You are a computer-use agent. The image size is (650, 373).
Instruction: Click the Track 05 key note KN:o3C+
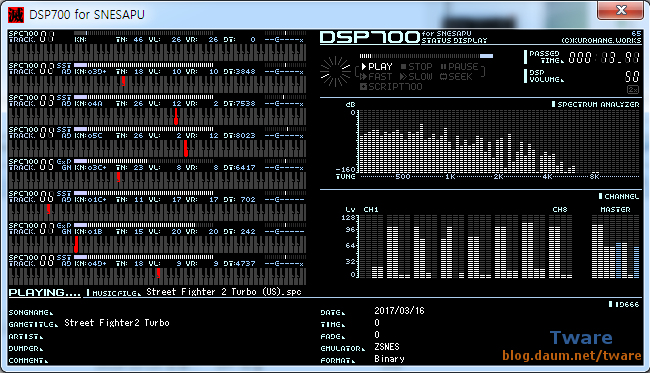click(x=90, y=167)
